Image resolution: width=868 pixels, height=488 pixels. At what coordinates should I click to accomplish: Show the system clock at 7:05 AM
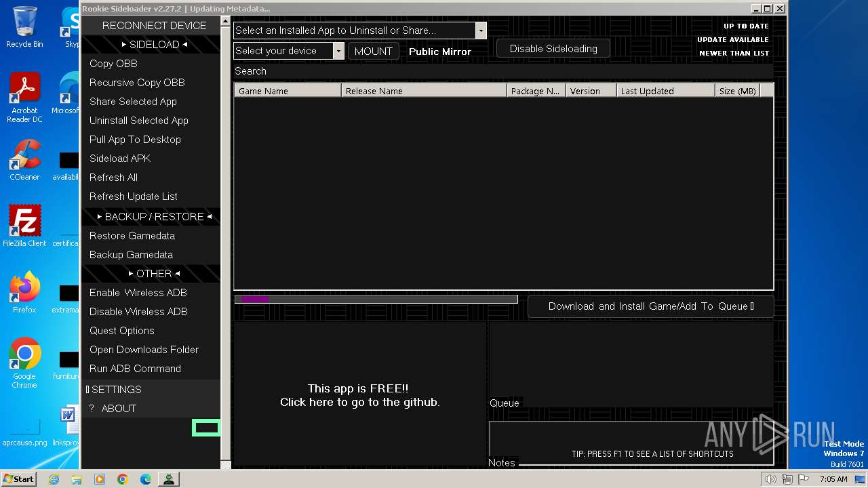[833, 479]
